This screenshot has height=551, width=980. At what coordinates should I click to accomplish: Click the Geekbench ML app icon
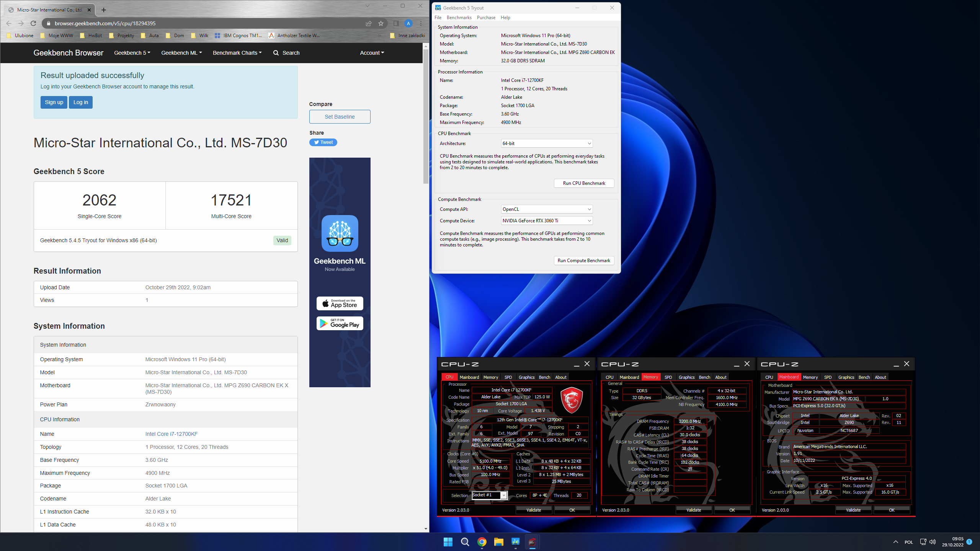point(340,233)
